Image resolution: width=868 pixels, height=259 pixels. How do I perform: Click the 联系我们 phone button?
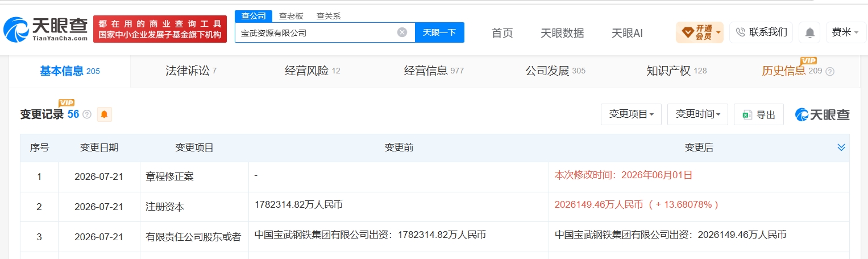coord(761,32)
